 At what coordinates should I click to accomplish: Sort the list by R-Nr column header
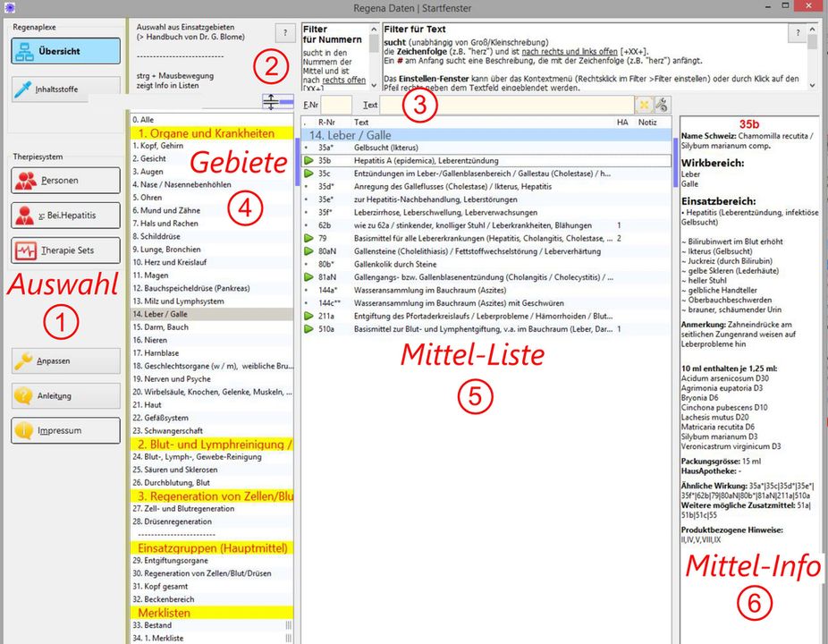coord(326,122)
